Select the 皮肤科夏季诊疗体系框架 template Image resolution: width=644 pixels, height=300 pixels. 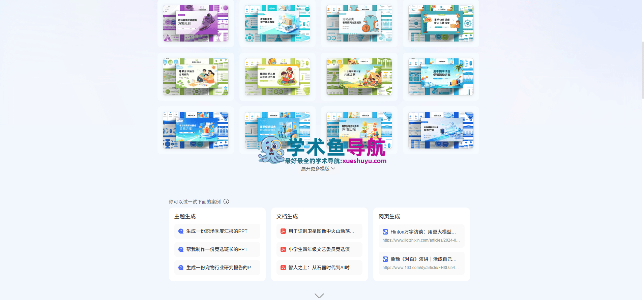(x=277, y=23)
